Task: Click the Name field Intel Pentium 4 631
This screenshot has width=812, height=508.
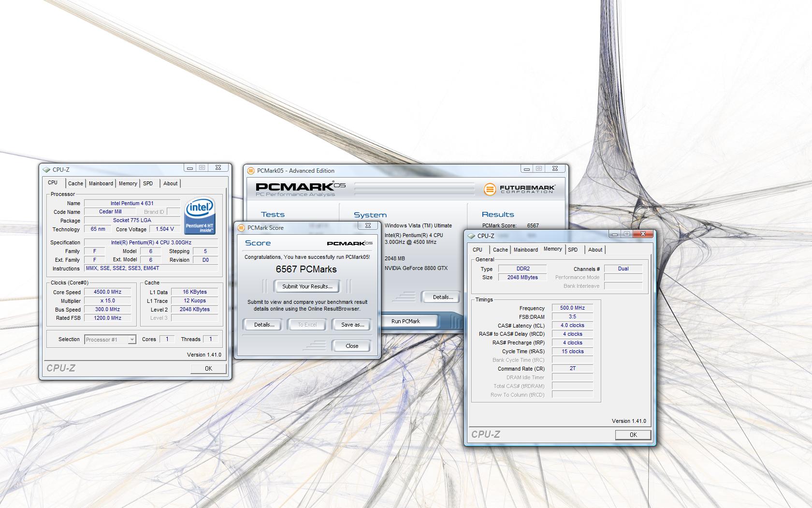Action: coord(132,203)
